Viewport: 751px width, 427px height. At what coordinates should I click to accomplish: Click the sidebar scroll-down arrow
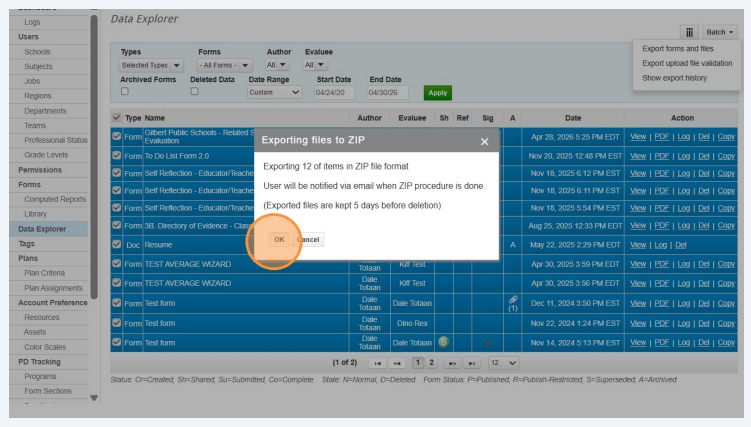[x=94, y=398]
